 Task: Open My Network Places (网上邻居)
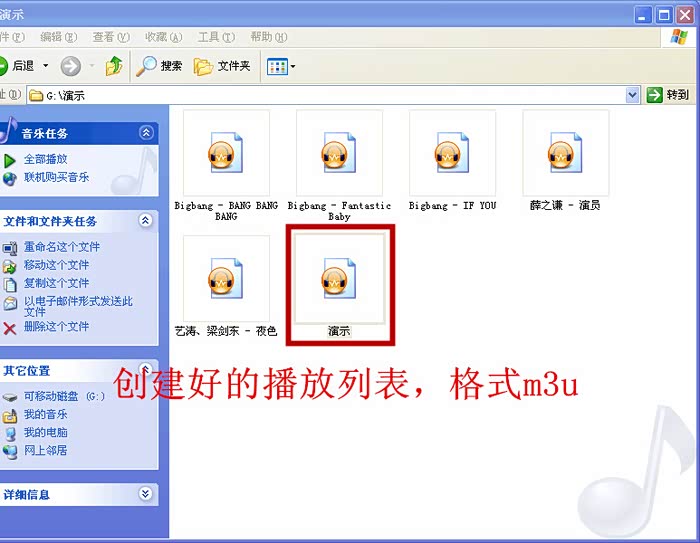click(46, 450)
